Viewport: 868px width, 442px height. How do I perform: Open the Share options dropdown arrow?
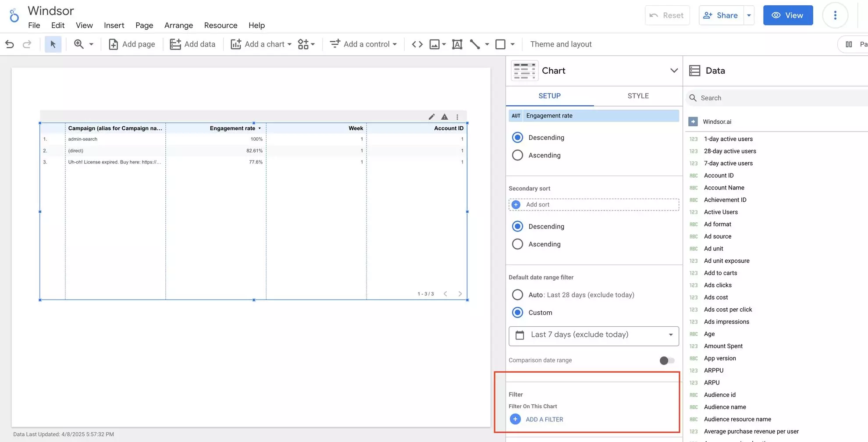[749, 15]
